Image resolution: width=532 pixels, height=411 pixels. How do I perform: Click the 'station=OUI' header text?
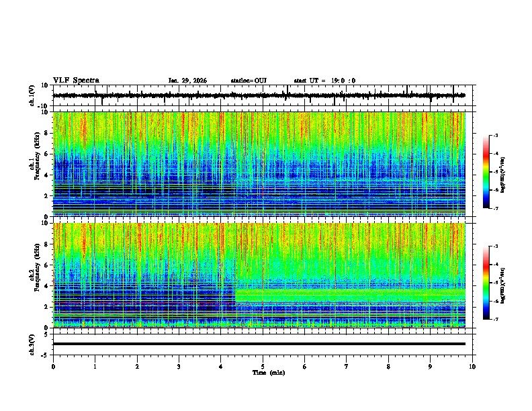coord(249,81)
